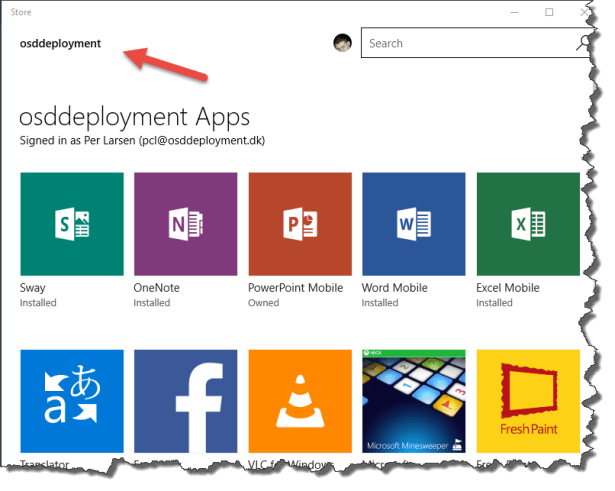615x491 pixels.
Task: Click the Installed status under Sway
Action: pos(38,303)
